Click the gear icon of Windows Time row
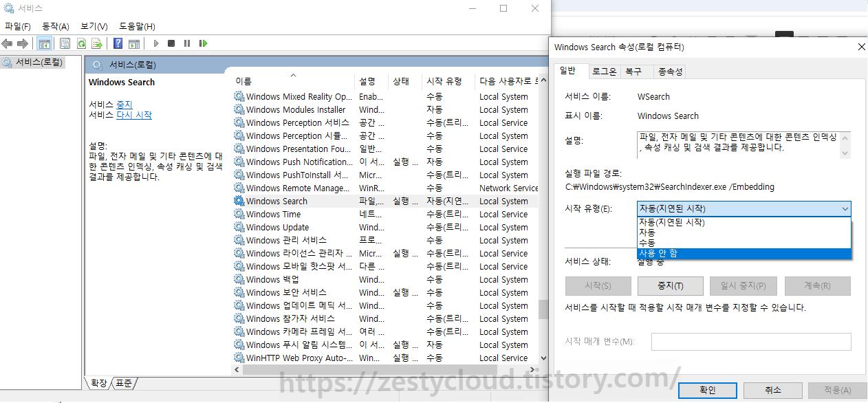The height and width of the screenshot is (403, 868). pyautogui.click(x=239, y=214)
